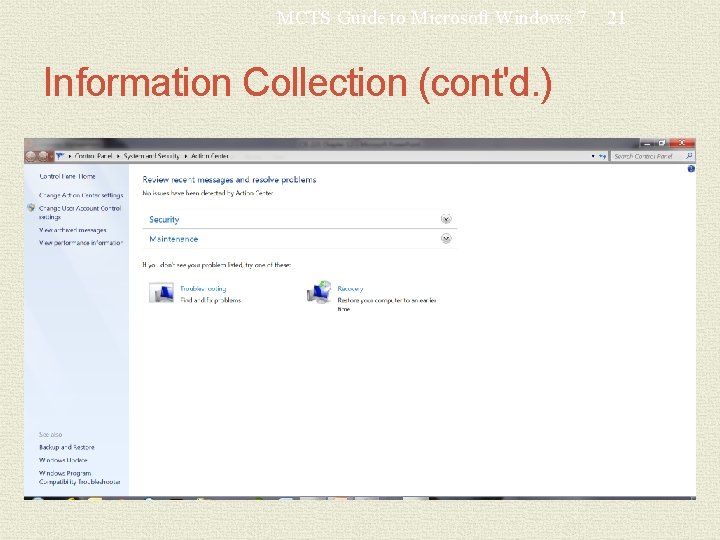Viewport: 720px width, 540px height.
Task: Click the Forward navigation arrow button
Action: tap(42, 156)
